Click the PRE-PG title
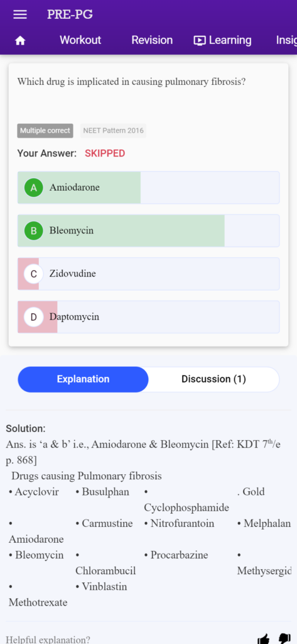The height and width of the screenshot is (644, 297). tap(70, 14)
